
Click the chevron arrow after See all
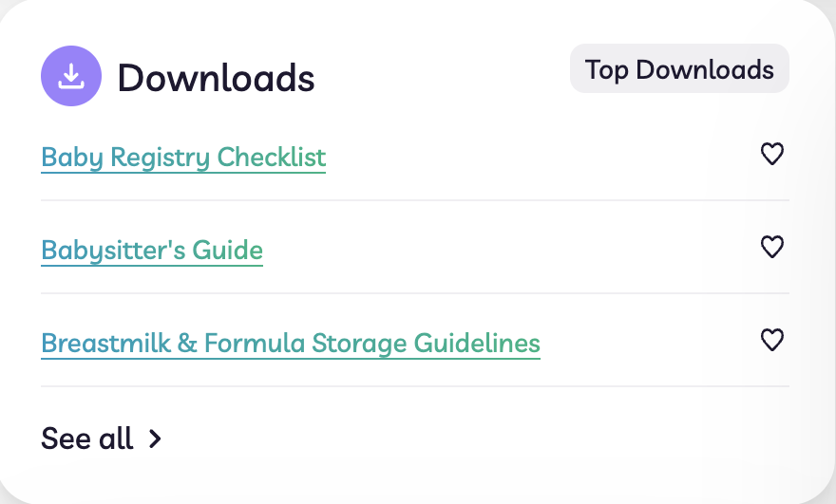tap(155, 439)
